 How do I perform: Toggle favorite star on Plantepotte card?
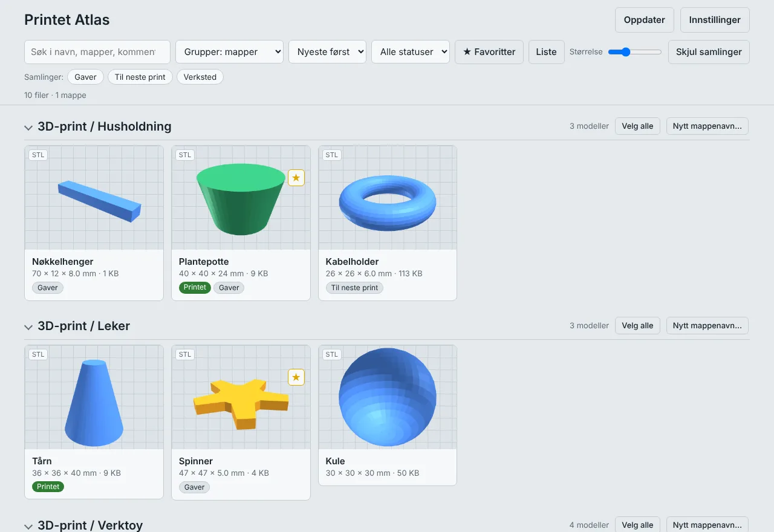tap(296, 178)
